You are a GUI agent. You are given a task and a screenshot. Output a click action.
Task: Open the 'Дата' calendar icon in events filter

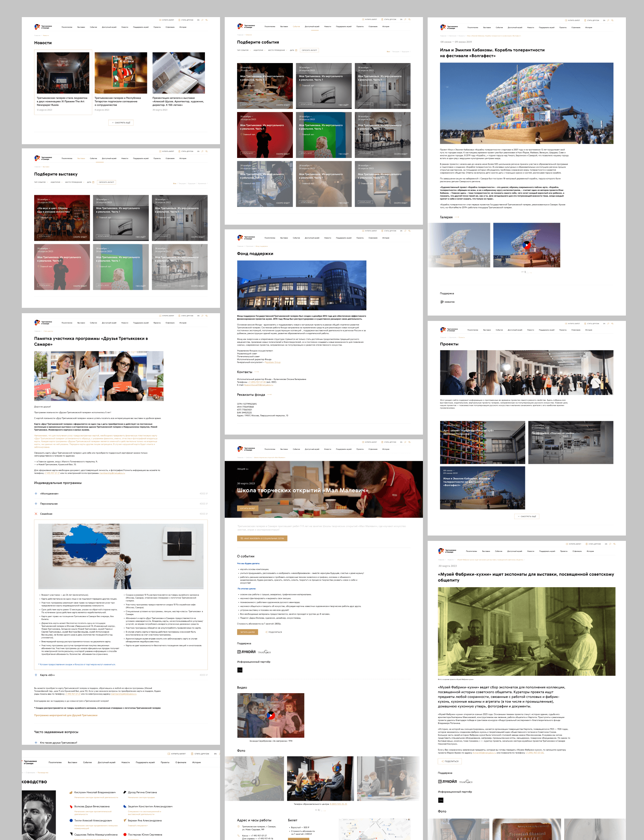click(296, 50)
